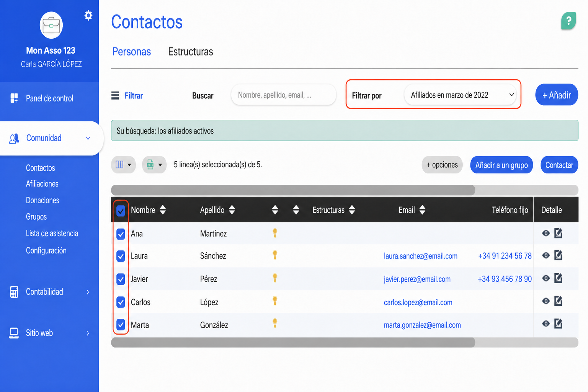Expand the Sitio web menu chevron
The height and width of the screenshot is (392, 588).
point(88,333)
